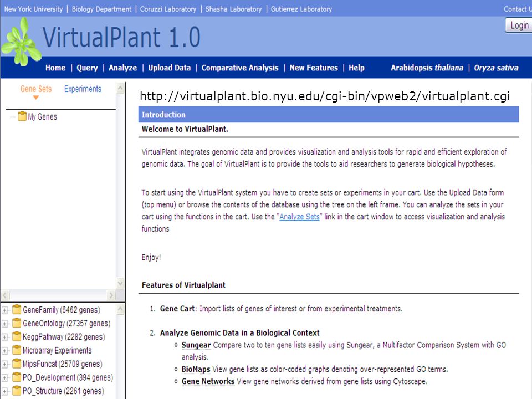The image size is (532, 399).
Task: Switch to the Gene Sets tab
Action: pos(36,89)
